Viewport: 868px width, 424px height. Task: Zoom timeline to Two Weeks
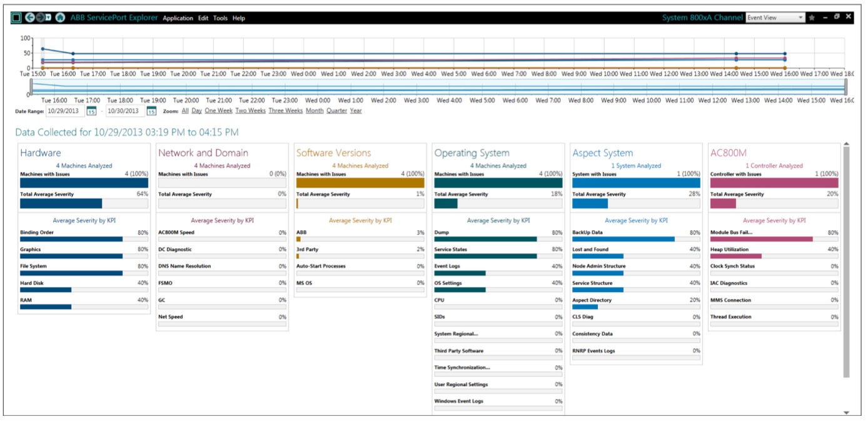[250, 111]
